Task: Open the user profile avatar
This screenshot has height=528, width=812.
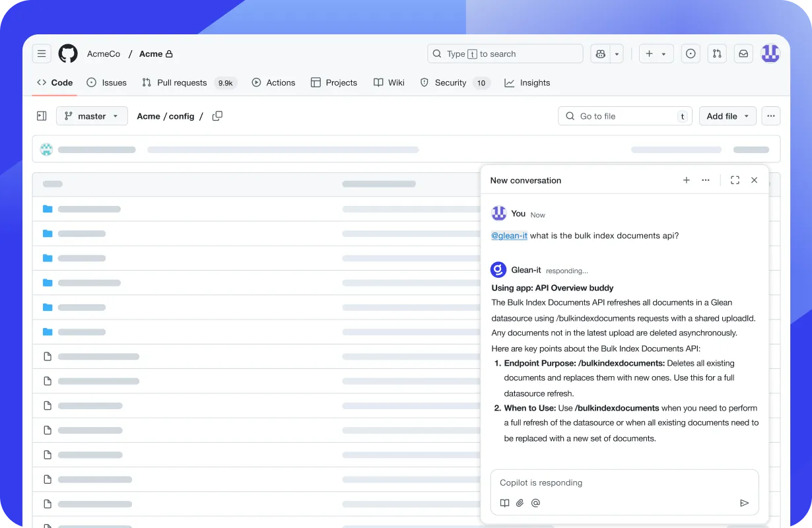Action: click(x=770, y=53)
